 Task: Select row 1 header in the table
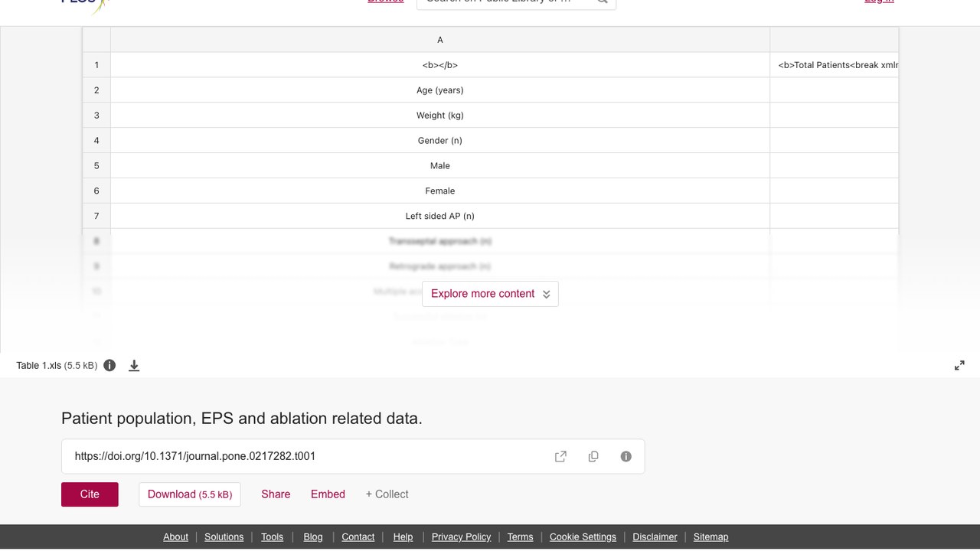(96, 65)
